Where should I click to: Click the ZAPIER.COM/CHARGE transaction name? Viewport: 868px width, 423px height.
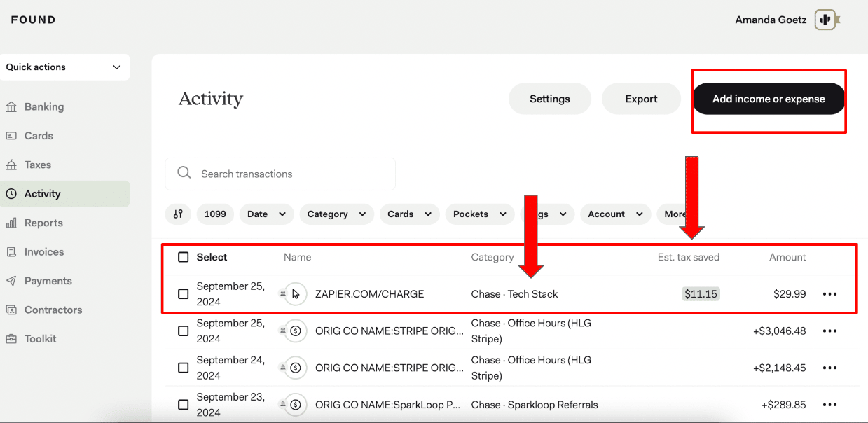[370, 294]
